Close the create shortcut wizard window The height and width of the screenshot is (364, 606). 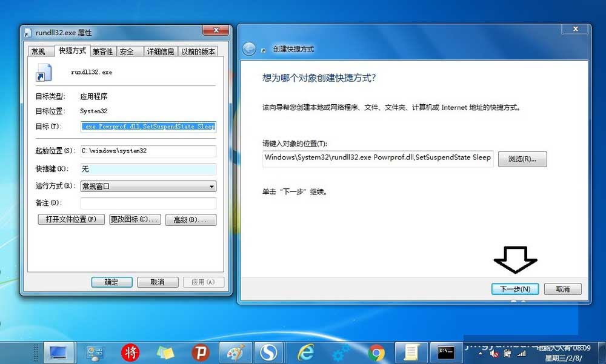click(576, 29)
